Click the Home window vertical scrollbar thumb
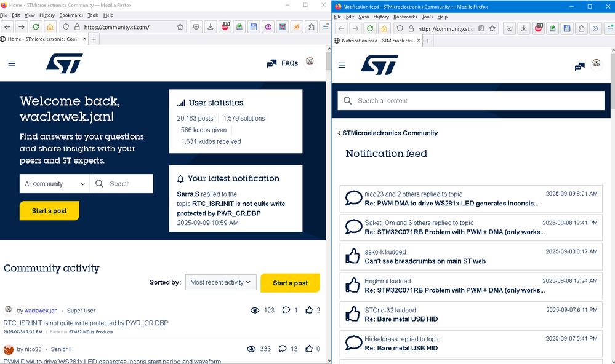Image resolution: width=615 pixels, height=364 pixels. point(329,61)
